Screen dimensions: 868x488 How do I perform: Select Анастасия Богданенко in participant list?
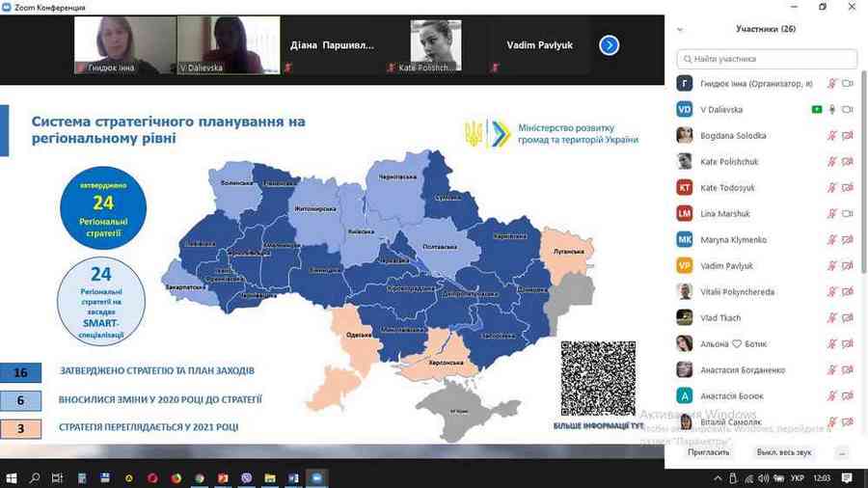(743, 370)
